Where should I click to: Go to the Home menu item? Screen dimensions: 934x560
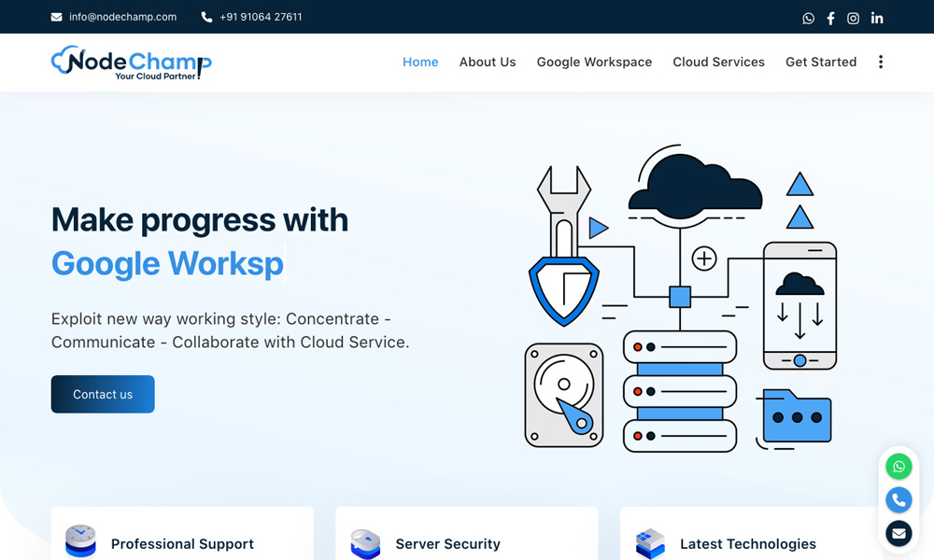[x=420, y=62]
